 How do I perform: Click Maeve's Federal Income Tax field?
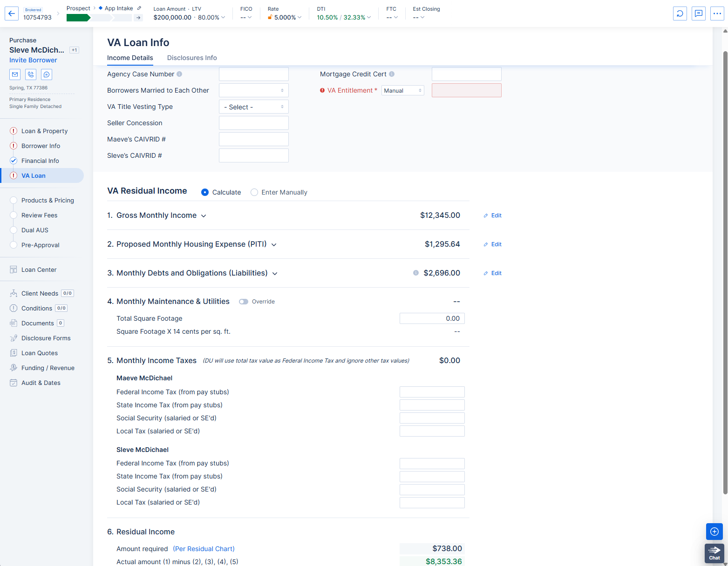click(432, 392)
